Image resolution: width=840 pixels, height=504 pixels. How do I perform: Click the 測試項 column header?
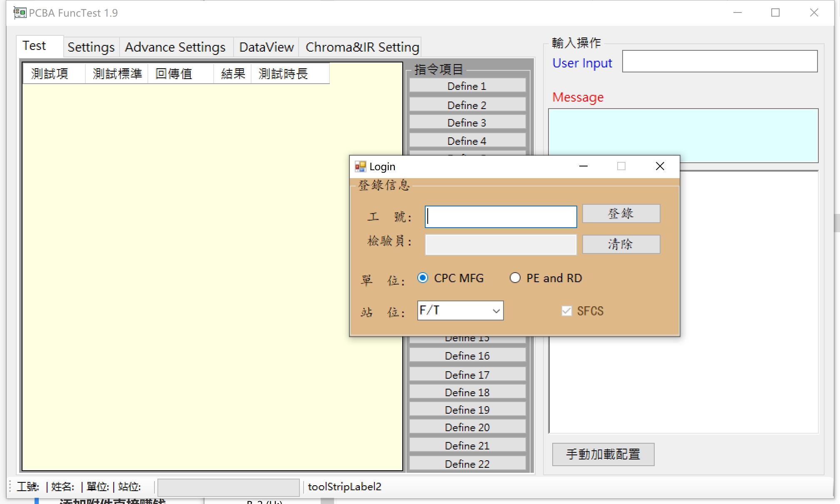(54, 74)
